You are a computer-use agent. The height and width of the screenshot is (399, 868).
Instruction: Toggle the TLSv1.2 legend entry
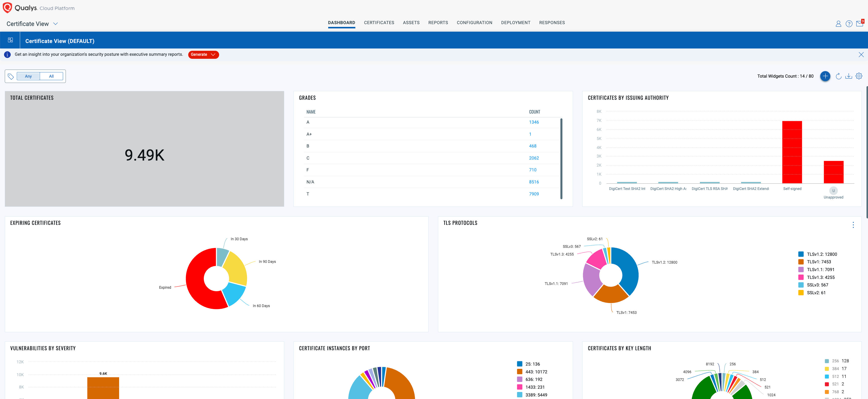(818, 254)
